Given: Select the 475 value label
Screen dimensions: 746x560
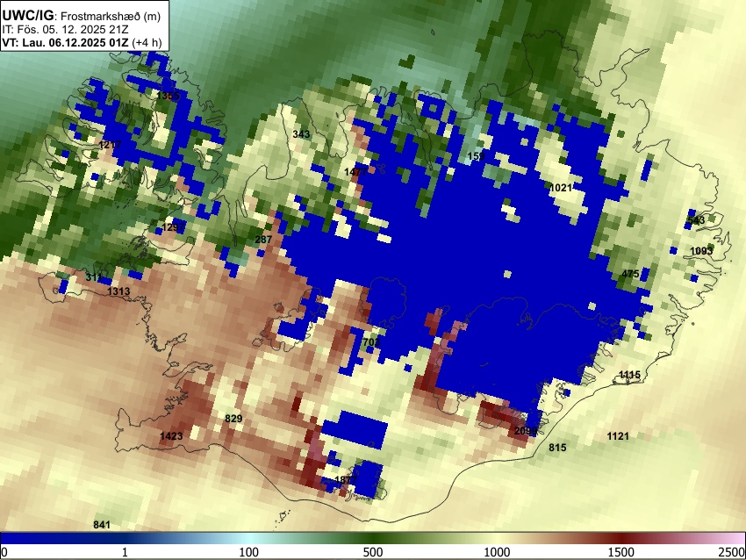Looking at the screenshot, I should pos(630,274).
